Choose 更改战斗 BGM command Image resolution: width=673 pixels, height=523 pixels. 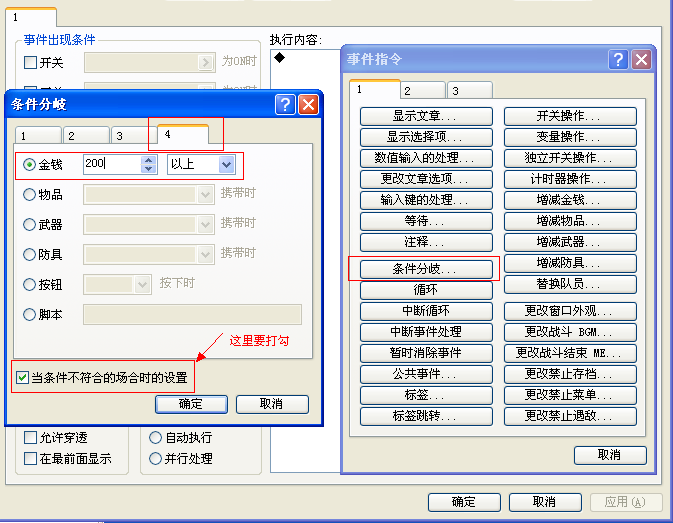pyautogui.click(x=570, y=332)
